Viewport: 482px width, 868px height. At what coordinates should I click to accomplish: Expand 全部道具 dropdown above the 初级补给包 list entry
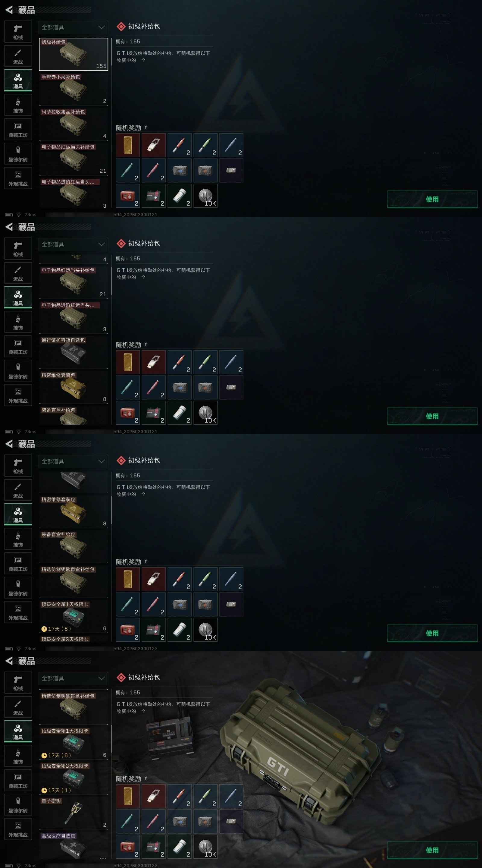pyautogui.click(x=74, y=27)
